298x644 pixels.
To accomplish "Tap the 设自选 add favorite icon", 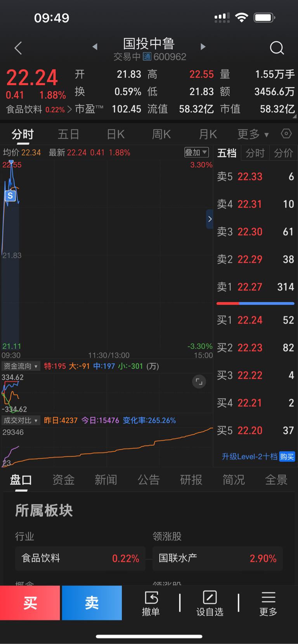I will pyautogui.click(x=210, y=603).
